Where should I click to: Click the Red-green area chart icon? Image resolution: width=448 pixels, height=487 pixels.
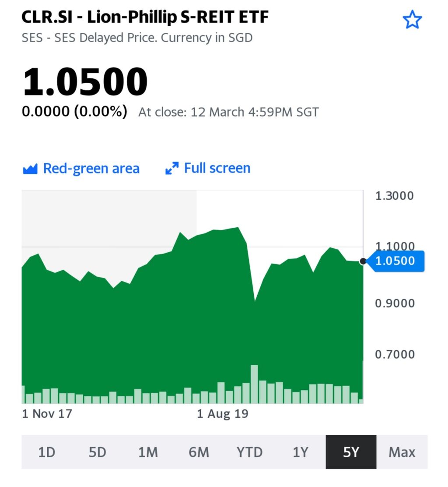point(30,169)
